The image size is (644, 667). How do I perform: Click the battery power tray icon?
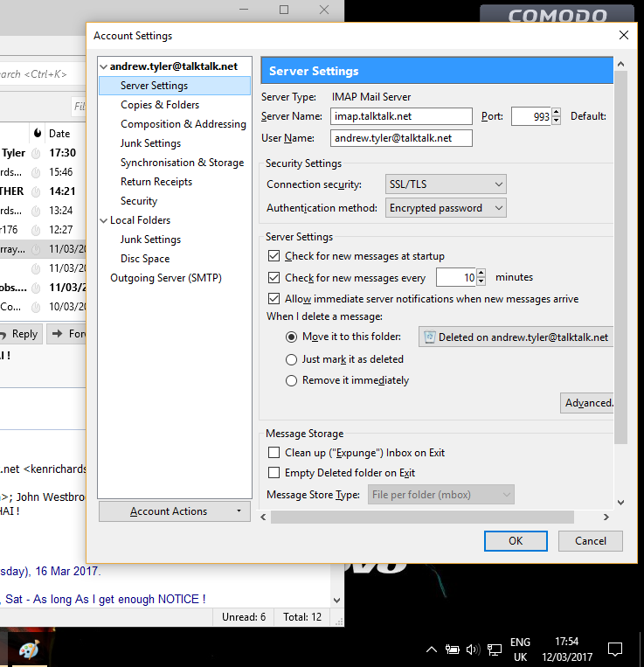click(453, 650)
